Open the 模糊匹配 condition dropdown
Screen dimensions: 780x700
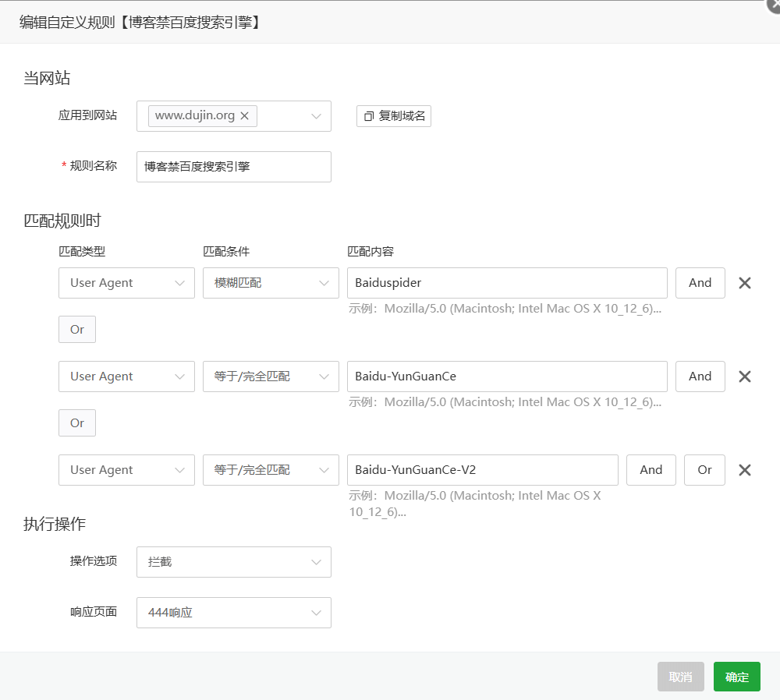click(x=271, y=283)
